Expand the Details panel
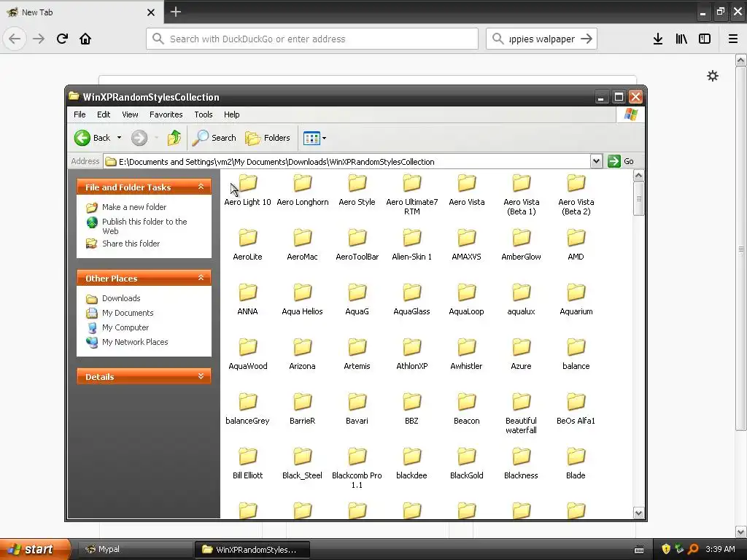747x560 pixels. 201,376
